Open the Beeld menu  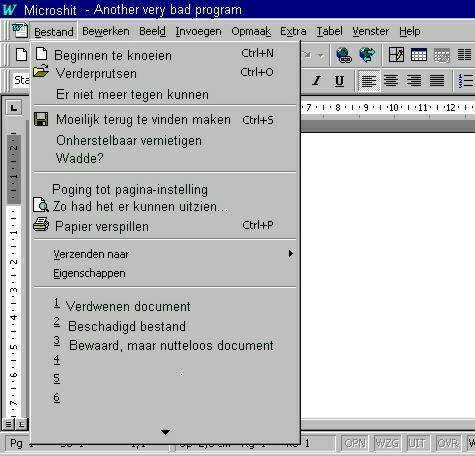coord(152,31)
